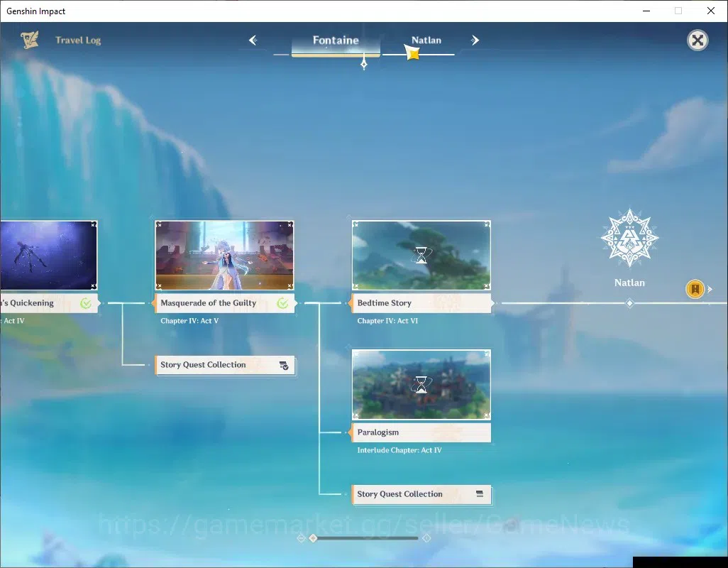Click the bottom horizontal scroll slider
Screen dimensions: 728x568
coord(365,537)
